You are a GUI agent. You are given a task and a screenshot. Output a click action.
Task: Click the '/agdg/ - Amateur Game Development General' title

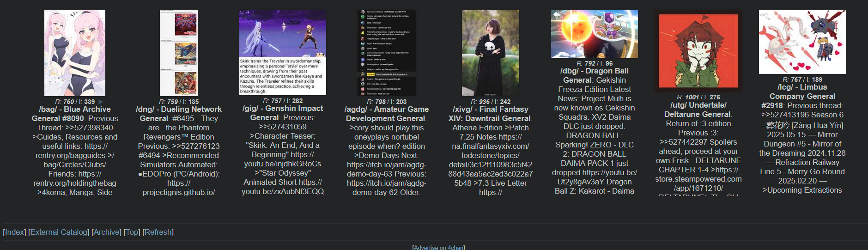click(387, 114)
